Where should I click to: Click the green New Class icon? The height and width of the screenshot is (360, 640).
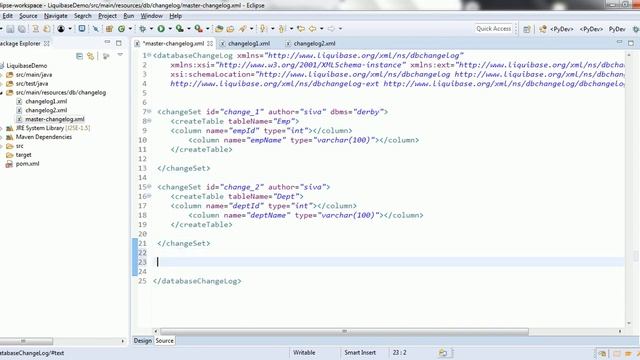(x=122, y=29)
